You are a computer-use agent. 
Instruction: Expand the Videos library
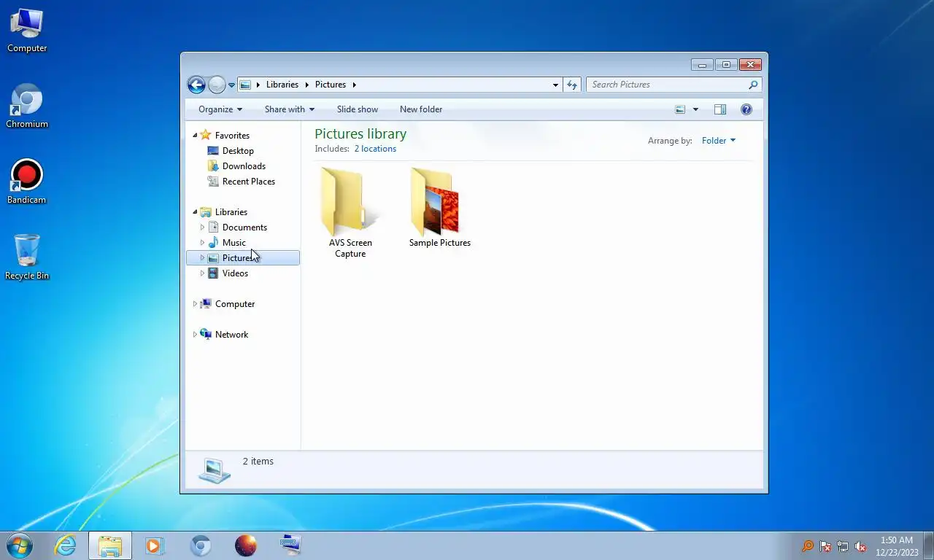[202, 273]
